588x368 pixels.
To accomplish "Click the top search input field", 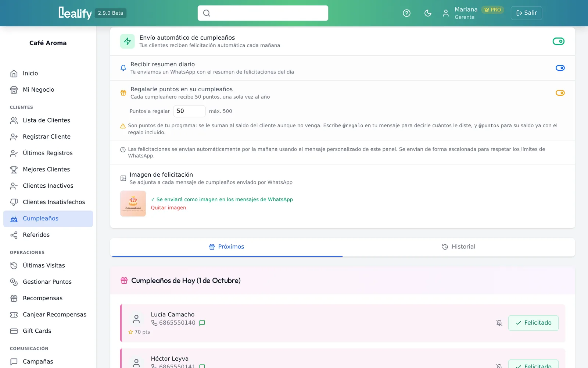I will click(x=263, y=13).
